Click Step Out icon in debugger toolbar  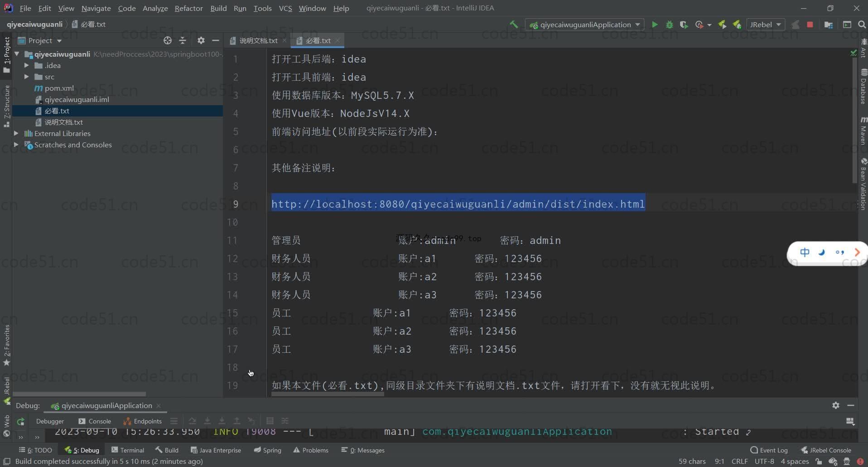(x=237, y=421)
